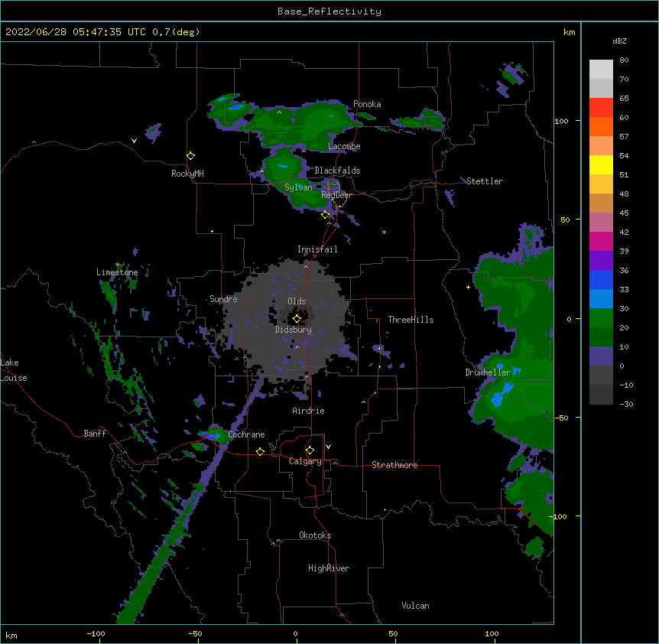Click the km unit label at the bottom left
659x644 pixels.
tap(11, 635)
